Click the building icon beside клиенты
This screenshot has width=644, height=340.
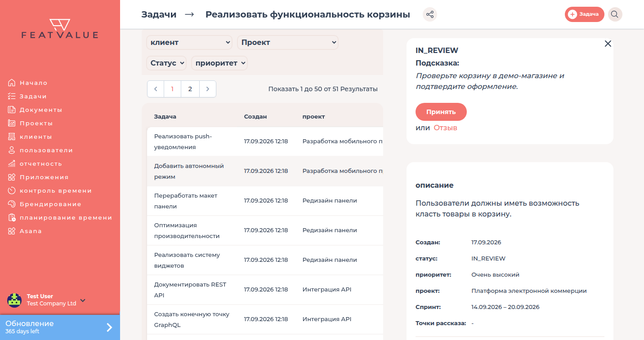point(12,137)
